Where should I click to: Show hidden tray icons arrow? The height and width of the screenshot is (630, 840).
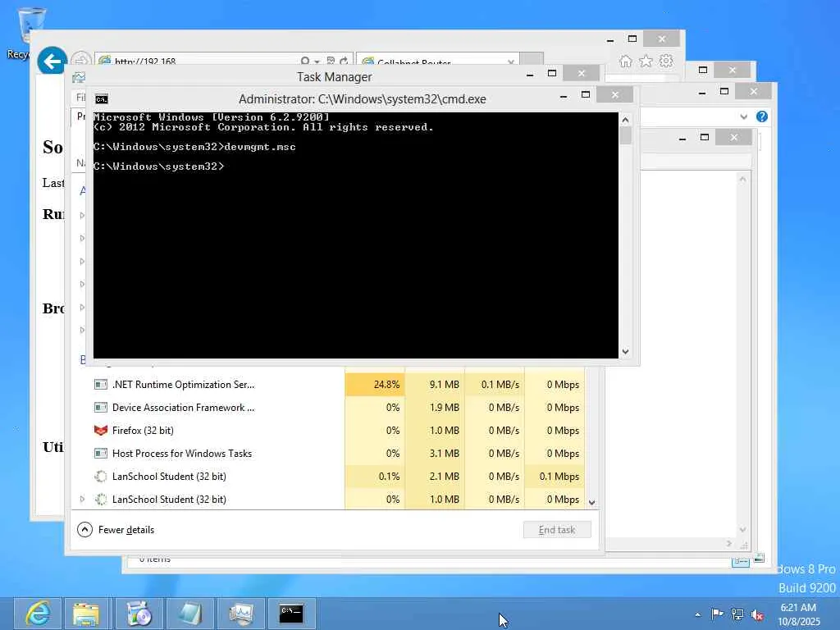[x=697, y=614]
